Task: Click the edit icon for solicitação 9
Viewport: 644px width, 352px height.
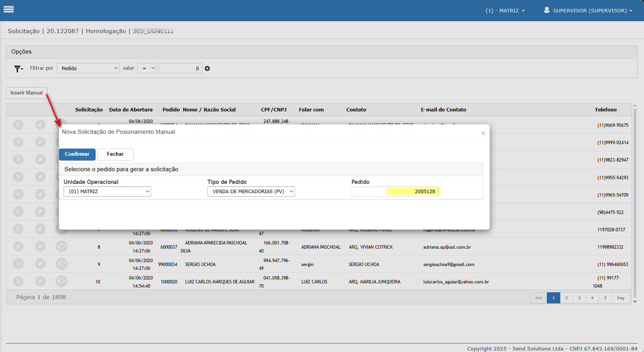Action: pos(40,264)
